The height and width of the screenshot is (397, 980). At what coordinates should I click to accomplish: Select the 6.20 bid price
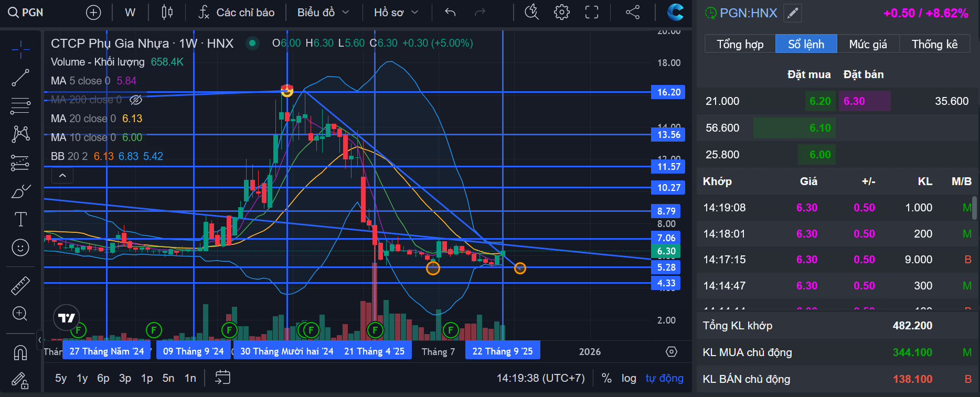tap(820, 101)
